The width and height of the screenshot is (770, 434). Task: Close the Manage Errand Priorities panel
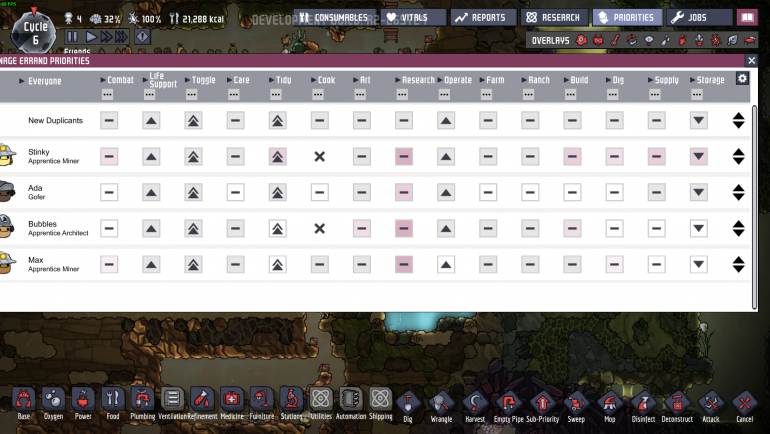pyautogui.click(x=751, y=60)
